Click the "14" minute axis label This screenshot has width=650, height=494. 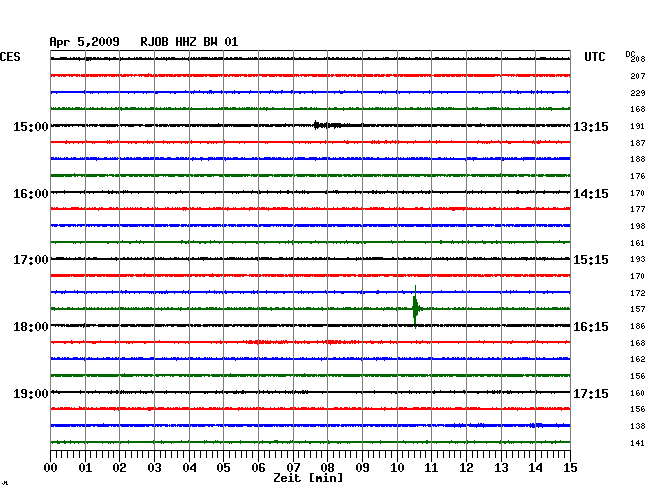(x=536, y=467)
